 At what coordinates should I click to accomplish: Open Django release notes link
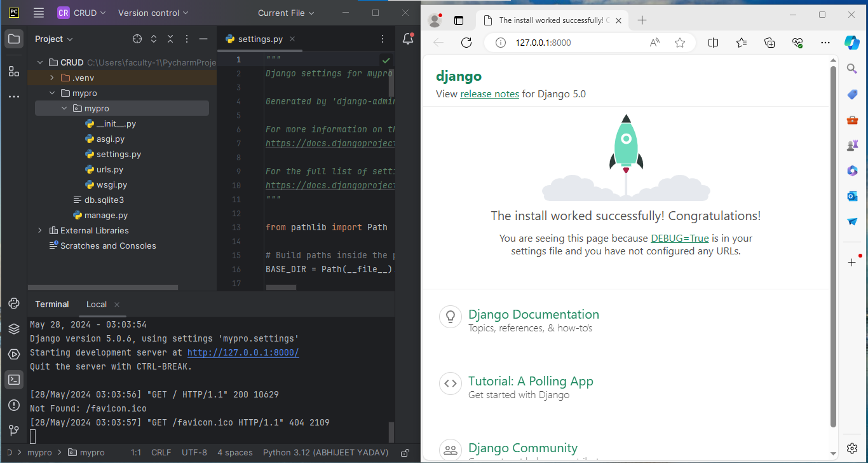489,93
